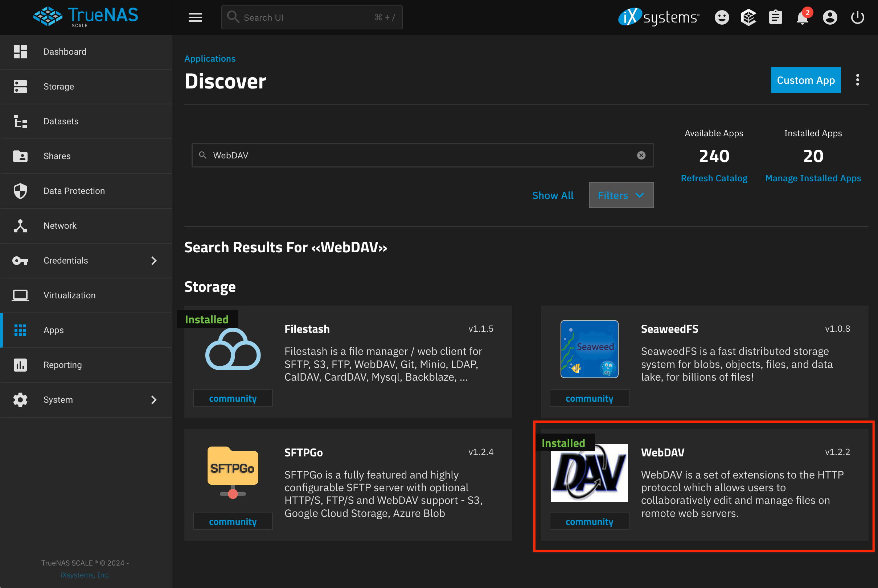This screenshot has height=588, width=878.
Task: Select the Apps grid icon in sidebar
Action: pyautogui.click(x=20, y=330)
